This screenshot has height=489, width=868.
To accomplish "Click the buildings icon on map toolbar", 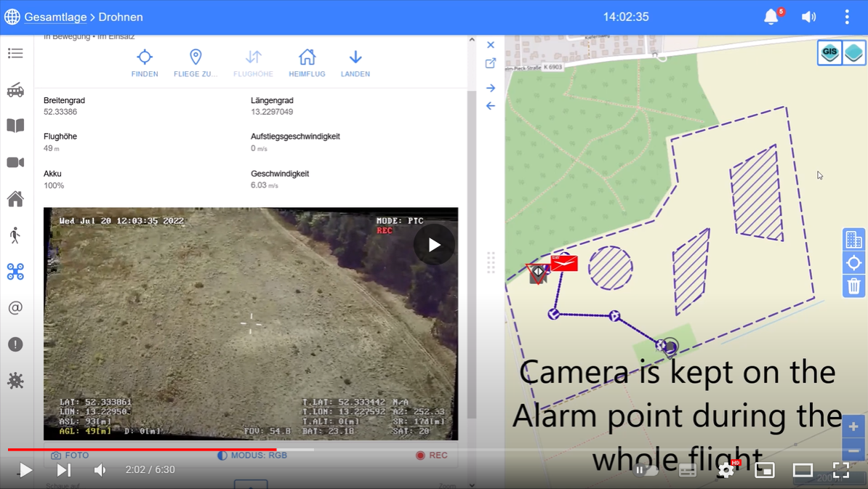I will (x=853, y=240).
